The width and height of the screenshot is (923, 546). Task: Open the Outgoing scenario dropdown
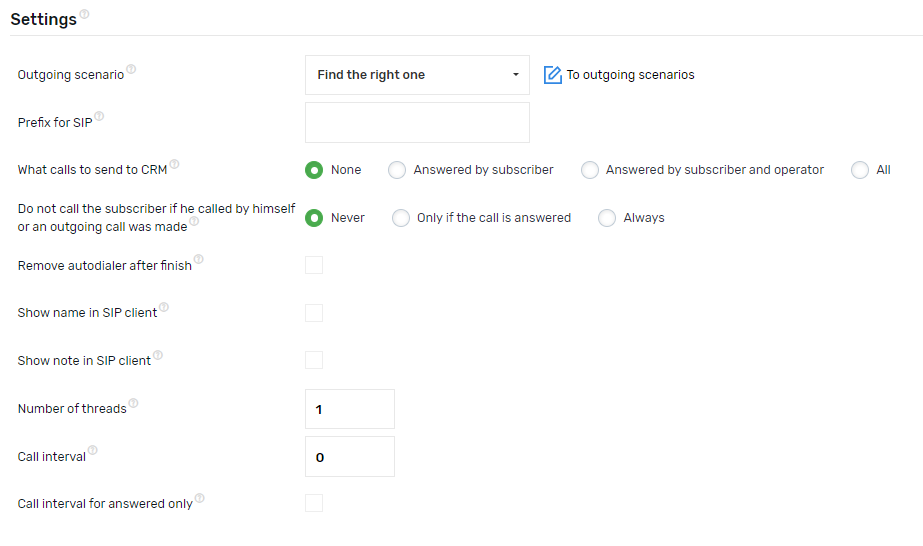pyautogui.click(x=417, y=75)
